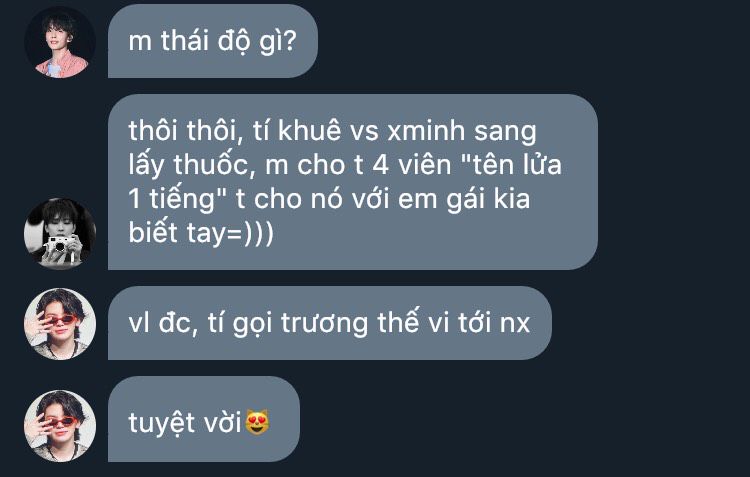The height and width of the screenshot is (477, 750).
Task: Click the word "nx" ending the message
Action: pyautogui.click(x=515, y=324)
